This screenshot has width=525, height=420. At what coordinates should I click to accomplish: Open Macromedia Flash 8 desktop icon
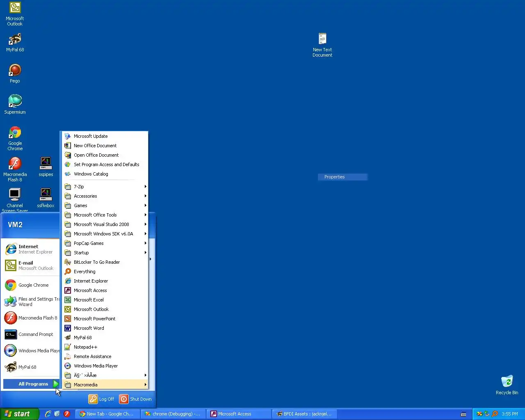tap(15, 169)
